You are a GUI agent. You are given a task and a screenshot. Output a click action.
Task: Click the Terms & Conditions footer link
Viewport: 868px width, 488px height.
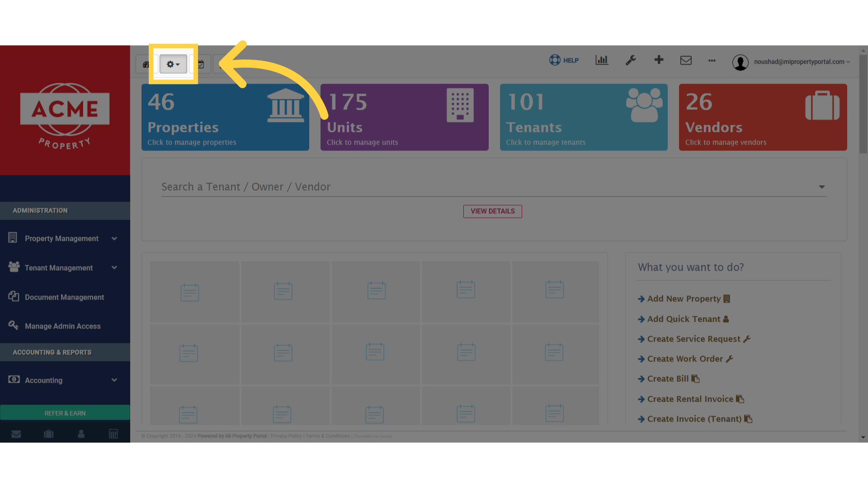(x=328, y=436)
